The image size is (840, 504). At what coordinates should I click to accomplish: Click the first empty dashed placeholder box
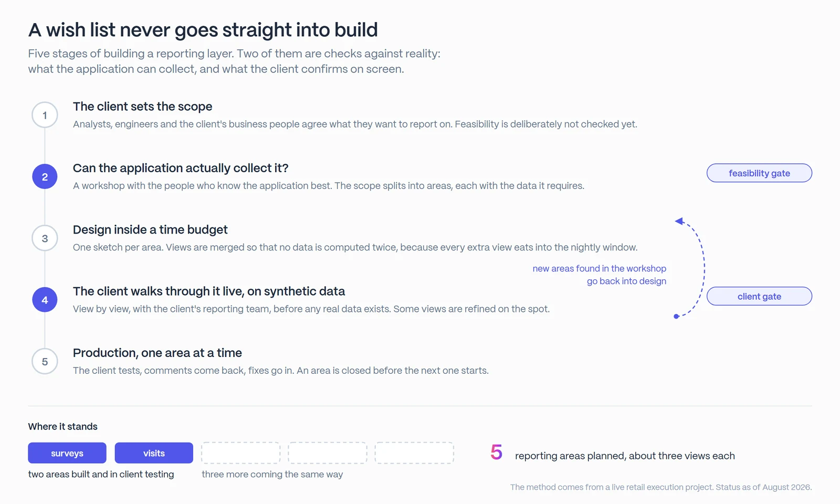(240, 453)
